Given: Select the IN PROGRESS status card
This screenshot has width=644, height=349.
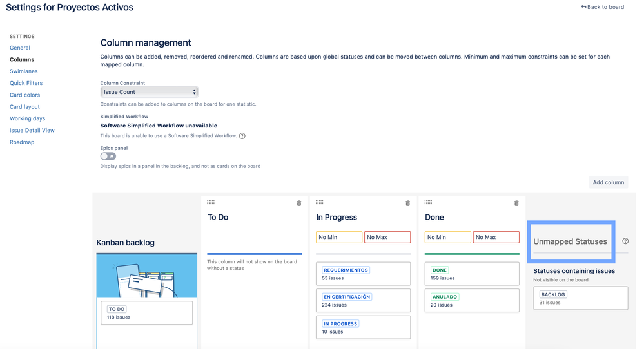Looking at the screenshot, I should point(363,327).
